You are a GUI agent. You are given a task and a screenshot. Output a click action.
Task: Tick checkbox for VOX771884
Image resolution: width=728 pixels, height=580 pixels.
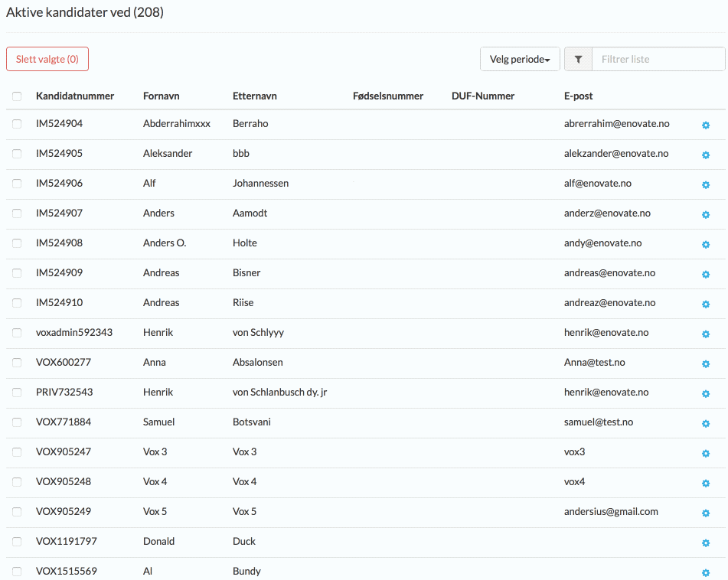coord(17,422)
